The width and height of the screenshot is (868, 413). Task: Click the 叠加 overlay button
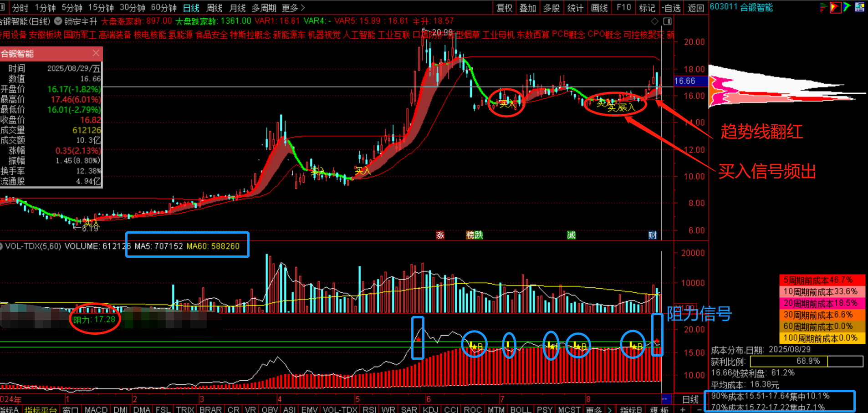(x=528, y=8)
